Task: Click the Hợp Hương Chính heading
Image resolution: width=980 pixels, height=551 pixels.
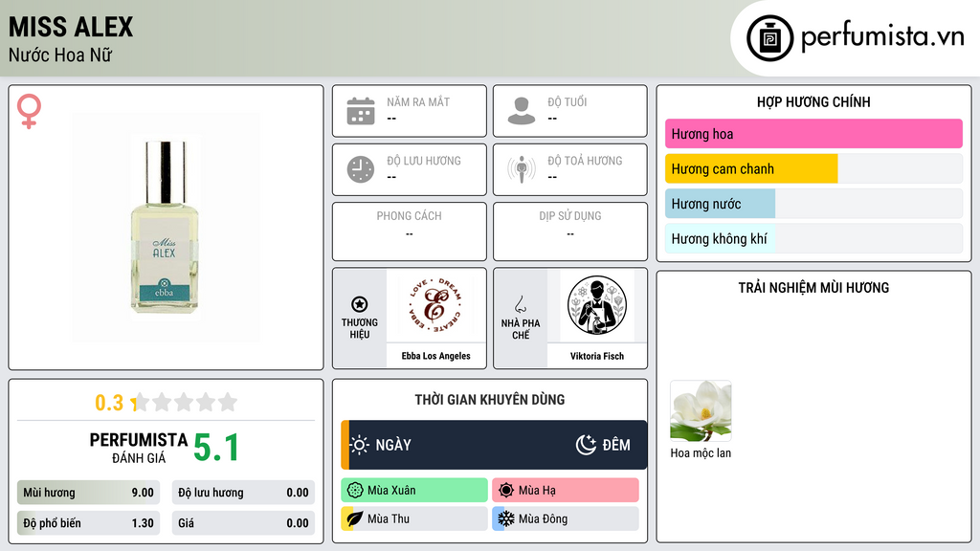Action: (813, 101)
